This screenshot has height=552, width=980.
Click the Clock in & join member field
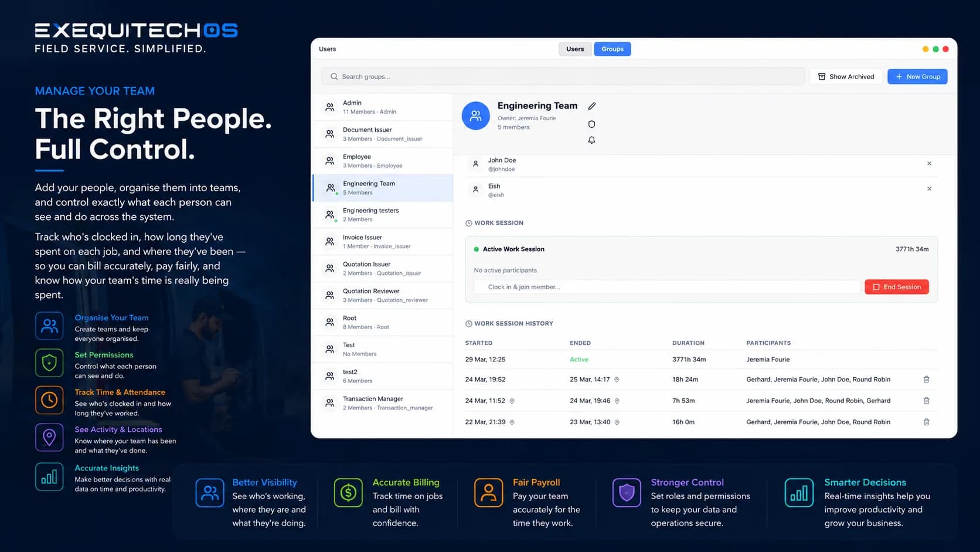[667, 287]
